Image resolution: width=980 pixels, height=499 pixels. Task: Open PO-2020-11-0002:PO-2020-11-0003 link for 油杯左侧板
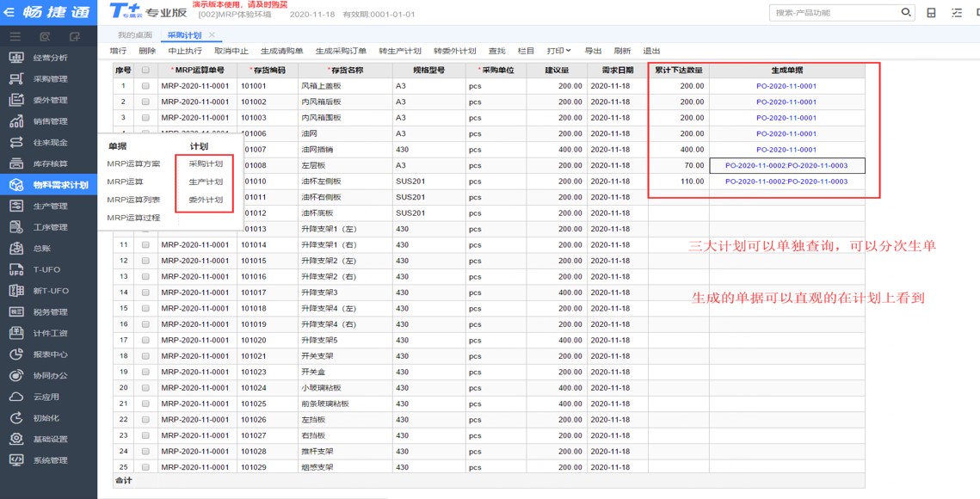pos(786,182)
